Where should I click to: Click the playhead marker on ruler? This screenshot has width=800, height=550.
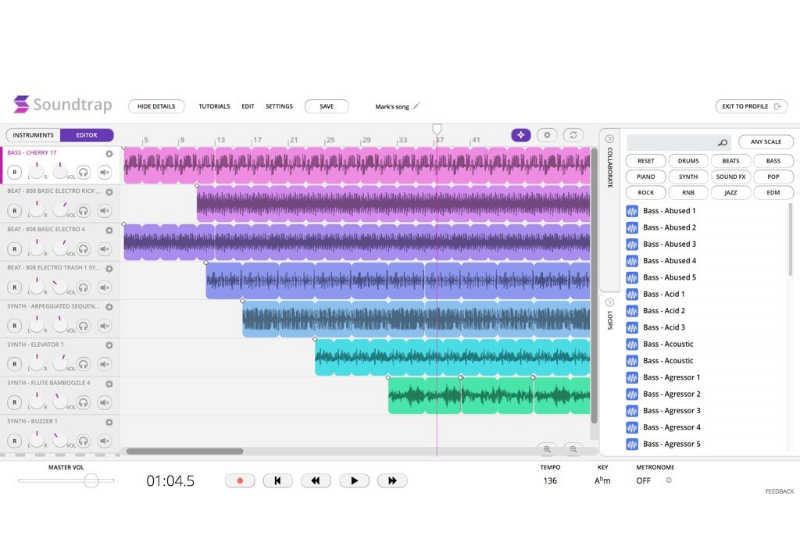(437, 129)
